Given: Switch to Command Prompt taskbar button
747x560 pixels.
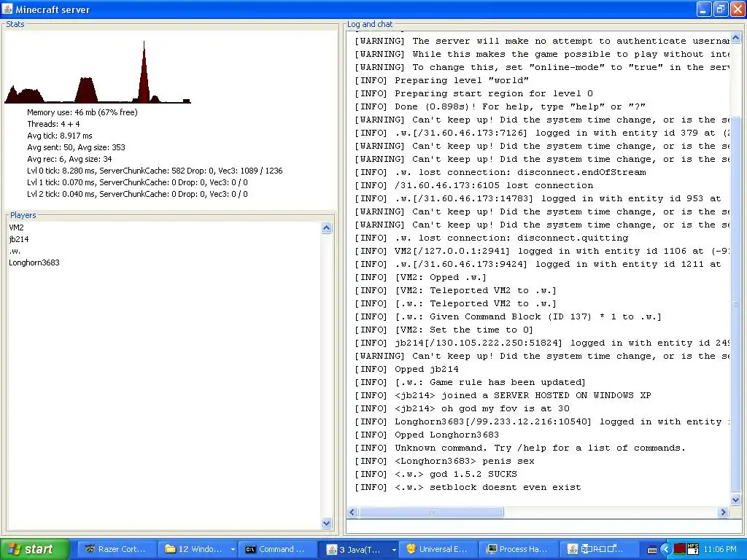Looking at the screenshot, I should [277, 549].
